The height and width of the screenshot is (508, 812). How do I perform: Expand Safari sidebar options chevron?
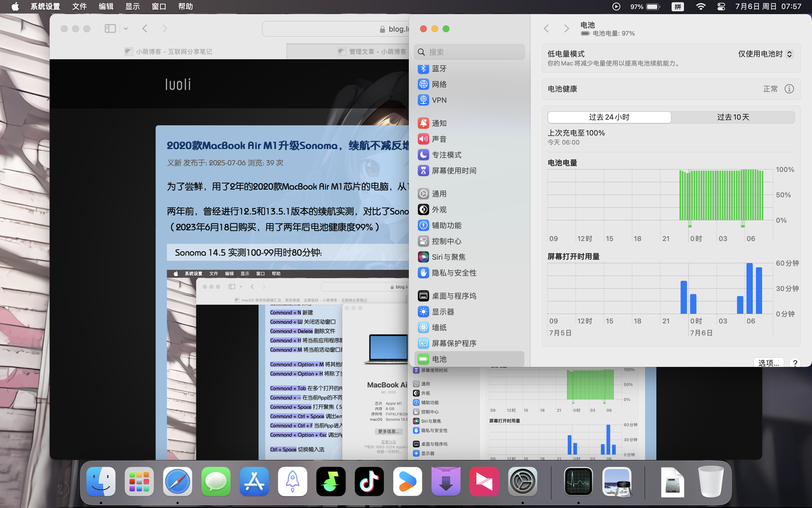pyautogui.click(x=126, y=29)
